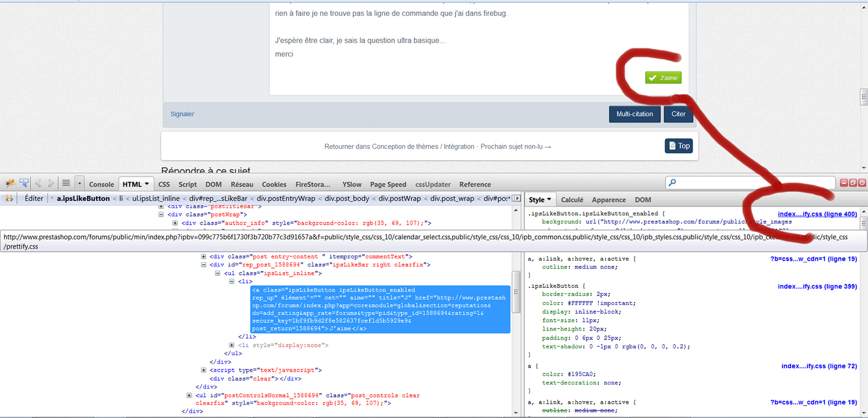This screenshot has height=418, width=868.
Task: Open the Apparence side tab
Action: [x=609, y=200]
